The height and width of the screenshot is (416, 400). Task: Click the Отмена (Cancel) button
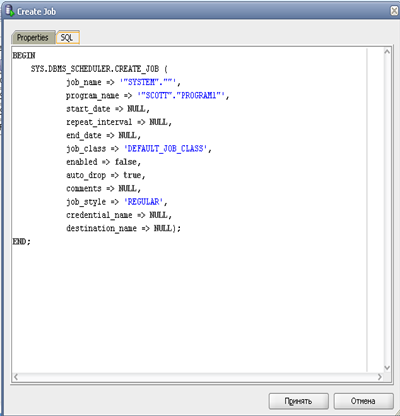363,401
